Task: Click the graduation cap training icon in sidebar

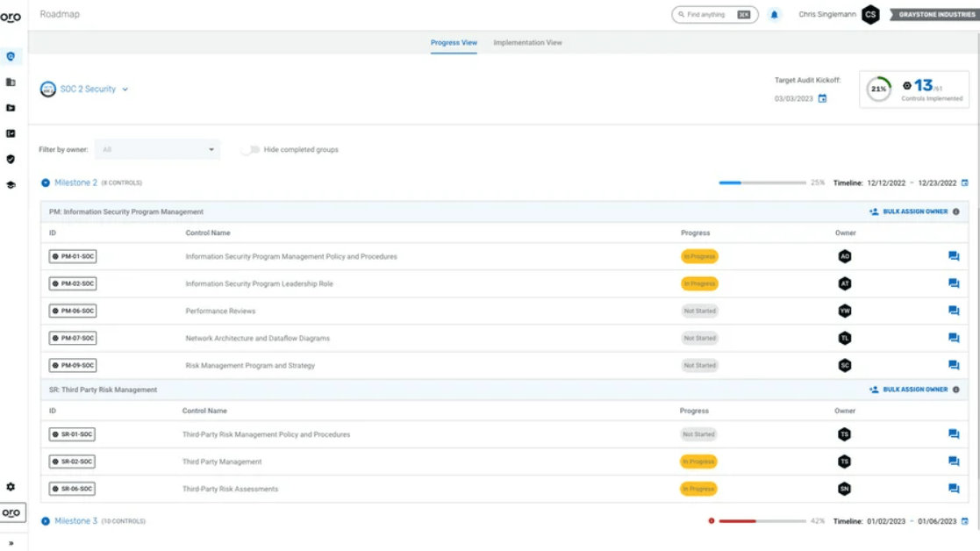Action: pyautogui.click(x=11, y=185)
